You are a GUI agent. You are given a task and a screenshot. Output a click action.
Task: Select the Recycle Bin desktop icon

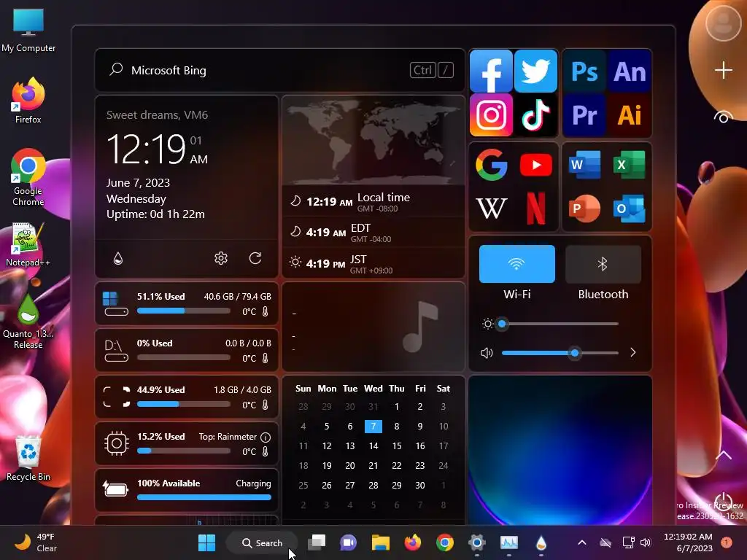(x=28, y=458)
